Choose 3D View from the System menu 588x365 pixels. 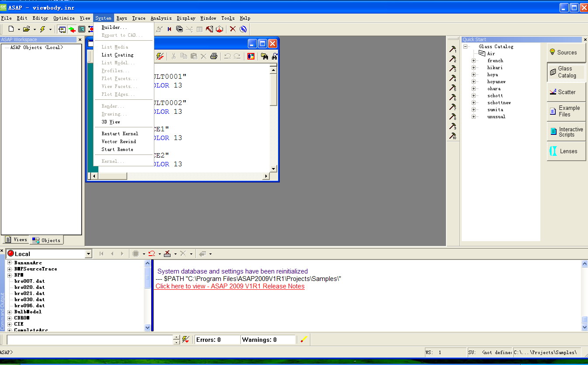124,122
